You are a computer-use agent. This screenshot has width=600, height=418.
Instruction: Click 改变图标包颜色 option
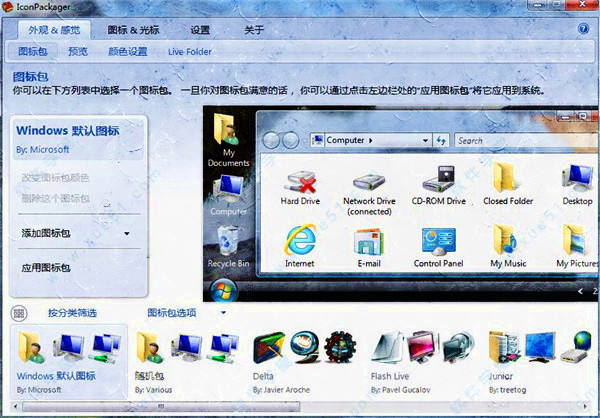[x=55, y=178]
